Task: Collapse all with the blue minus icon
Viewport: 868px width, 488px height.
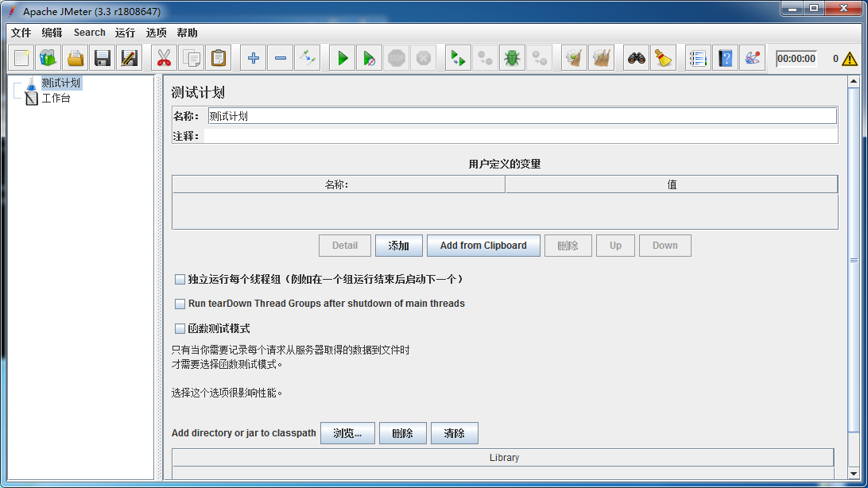Action: pyautogui.click(x=281, y=58)
